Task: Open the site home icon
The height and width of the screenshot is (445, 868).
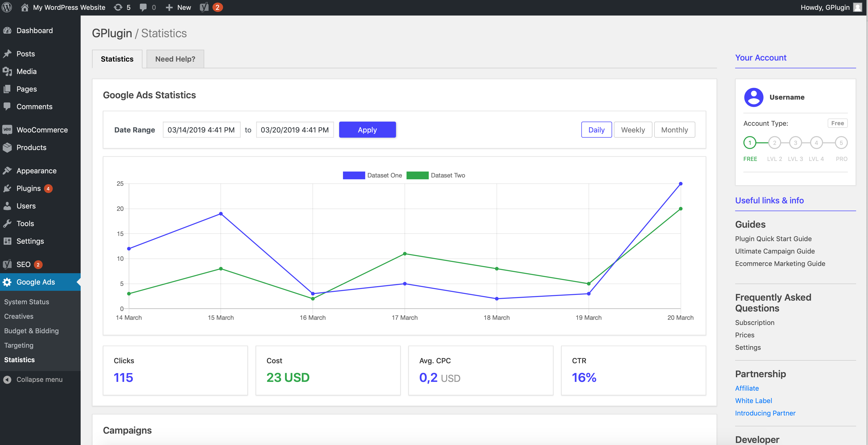Action: click(x=25, y=8)
